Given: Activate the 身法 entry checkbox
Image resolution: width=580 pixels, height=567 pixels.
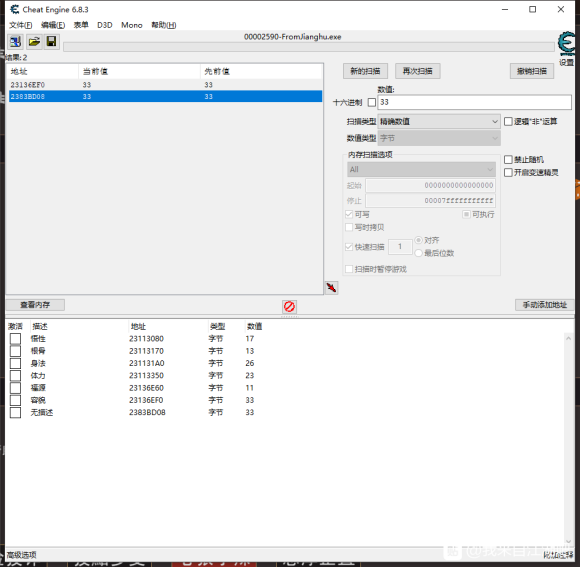Looking at the screenshot, I should pos(15,363).
